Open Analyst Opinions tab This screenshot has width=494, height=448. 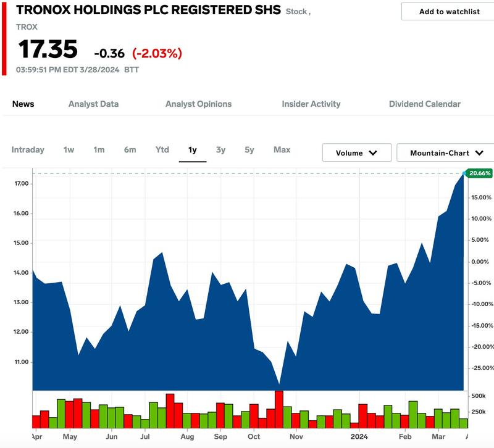198,104
